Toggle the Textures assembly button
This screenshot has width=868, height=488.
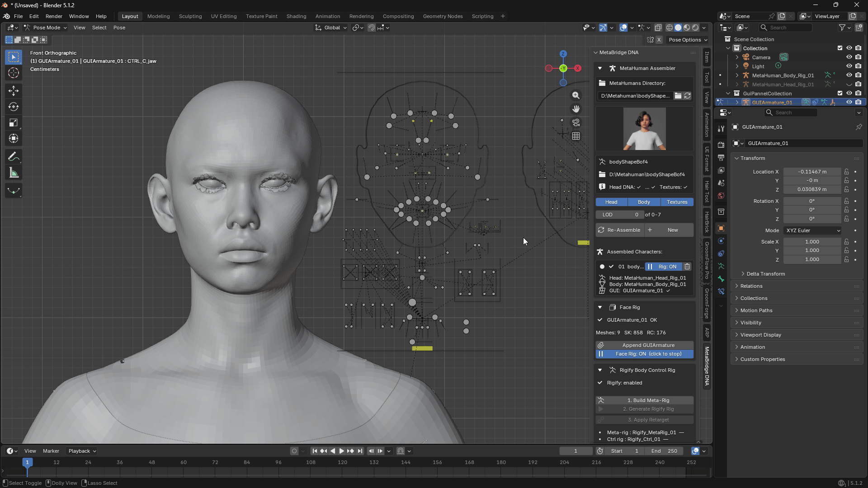click(677, 202)
